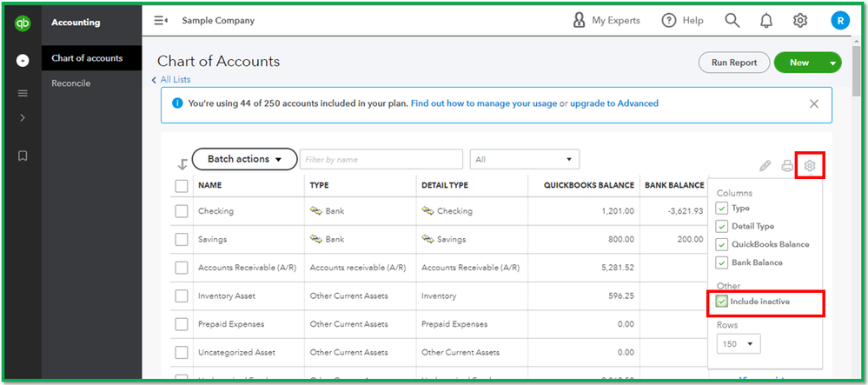Click the Inventory Asset account name

click(x=227, y=295)
